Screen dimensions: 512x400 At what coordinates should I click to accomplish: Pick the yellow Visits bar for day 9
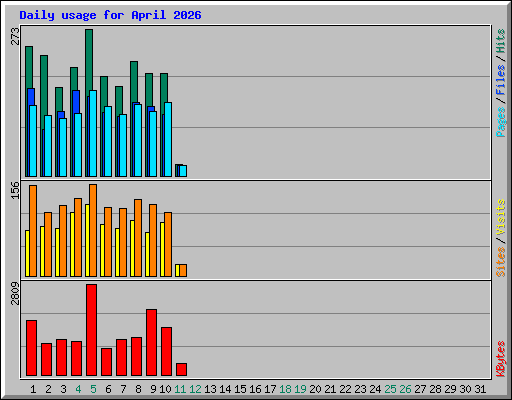pos(147,254)
